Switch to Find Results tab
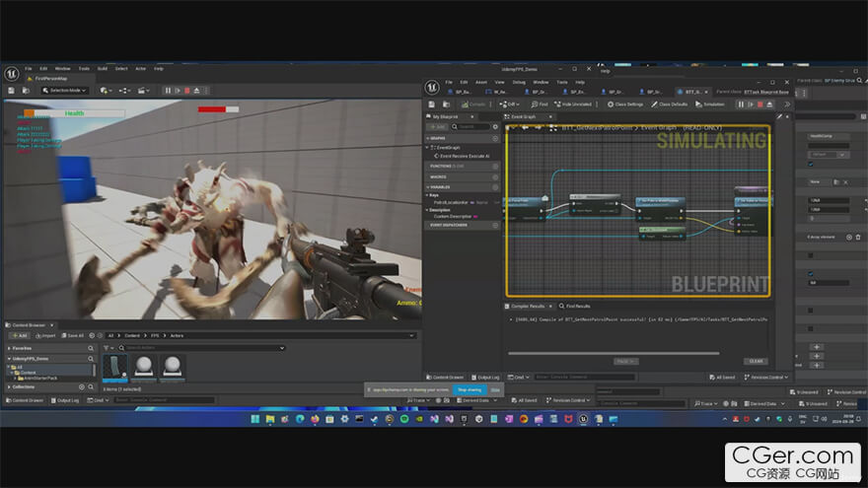 pyautogui.click(x=575, y=306)
